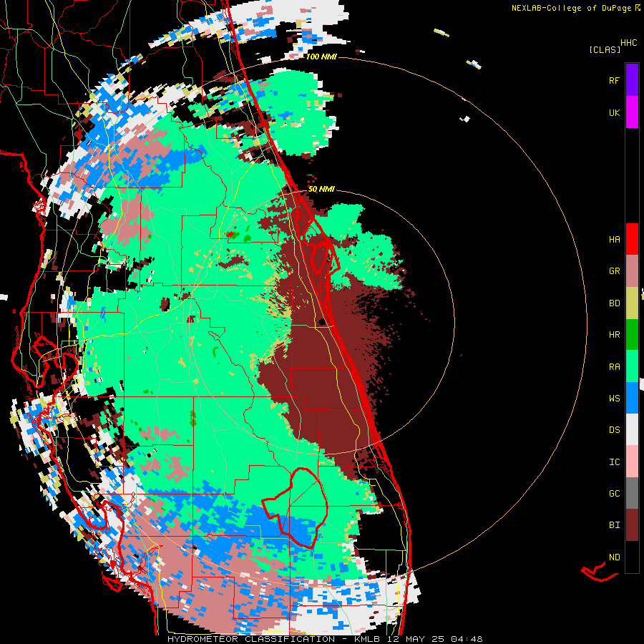This screenshot has height=644, width=644.
Task: Select the IC light pink swatch
Action: coord(632,462)
